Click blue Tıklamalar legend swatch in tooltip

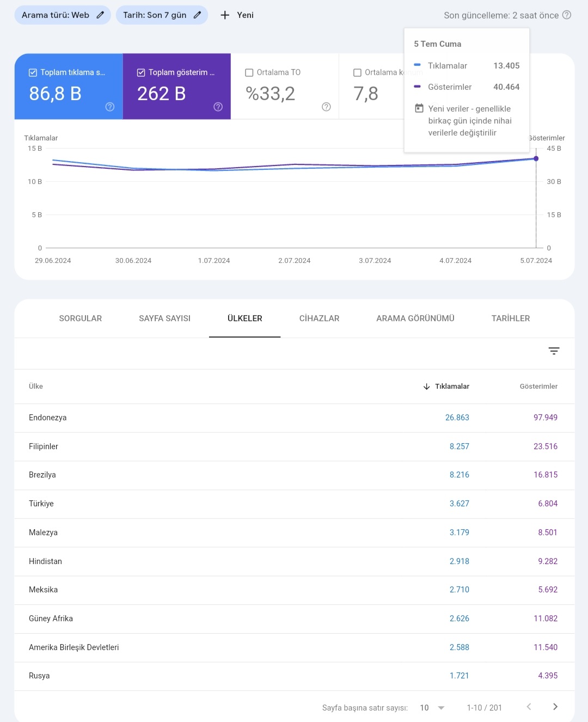pyautogui.click(x=417, y=65)
